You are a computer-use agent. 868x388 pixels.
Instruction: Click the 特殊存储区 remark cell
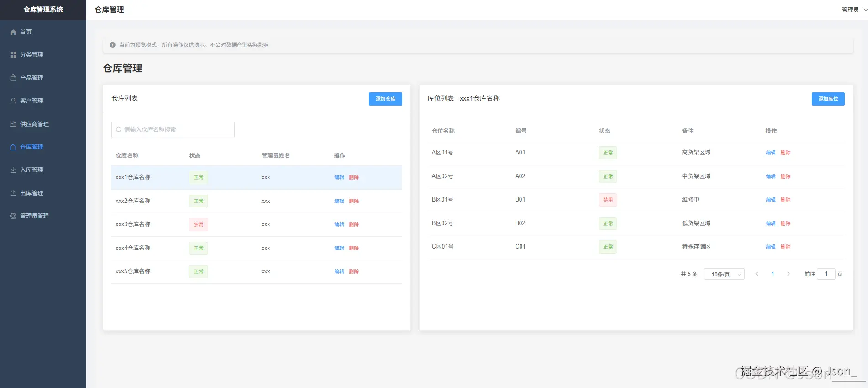(696, 247)
